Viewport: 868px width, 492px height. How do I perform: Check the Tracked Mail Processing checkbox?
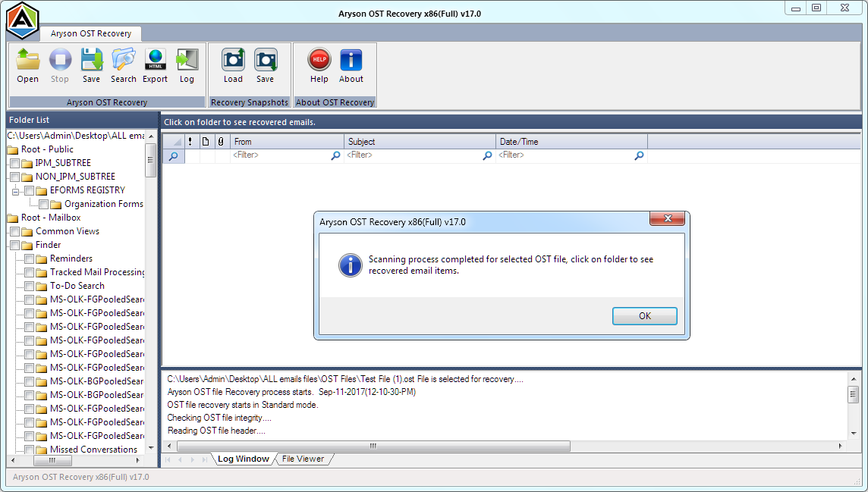(30, 273)
